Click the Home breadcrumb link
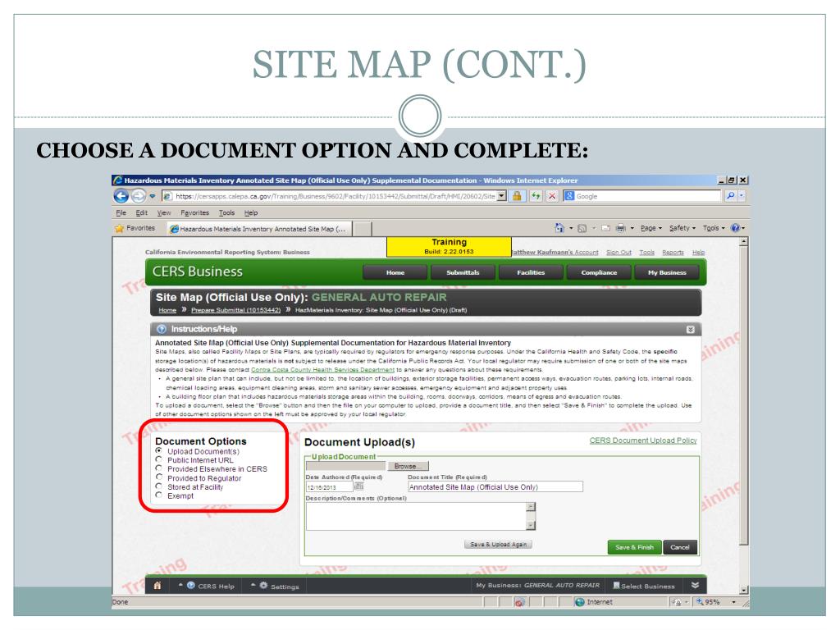 click(x=167, y=310)
